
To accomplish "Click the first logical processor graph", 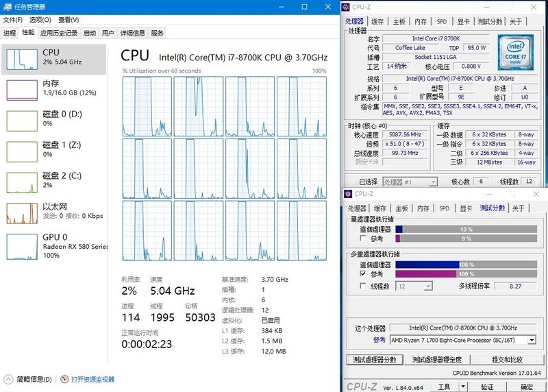I will [x=147, y=106].
